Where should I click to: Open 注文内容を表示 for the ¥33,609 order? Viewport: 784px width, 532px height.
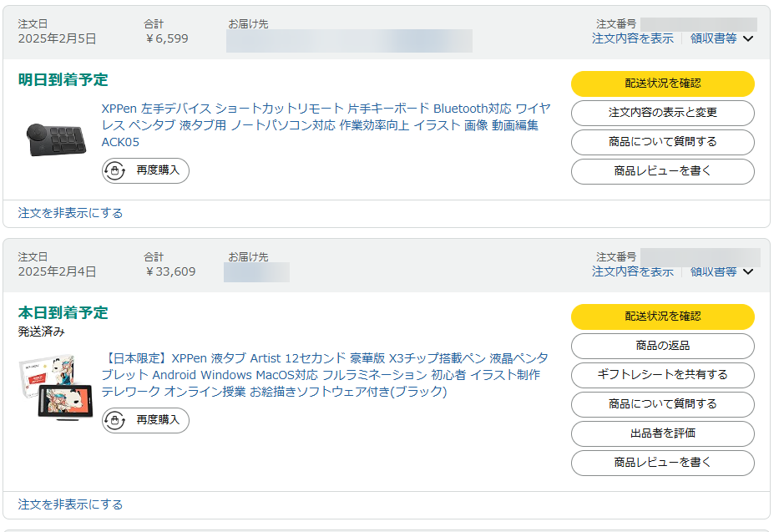tap(632, 271)
